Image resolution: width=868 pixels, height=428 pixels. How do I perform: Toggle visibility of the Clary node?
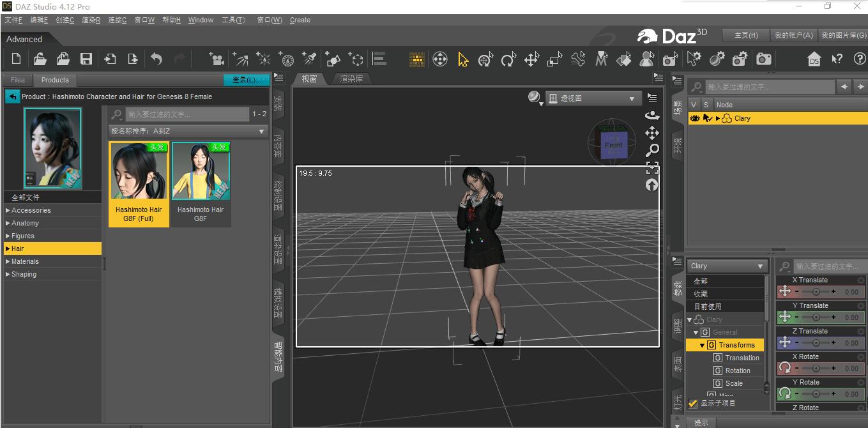point(695,118)
